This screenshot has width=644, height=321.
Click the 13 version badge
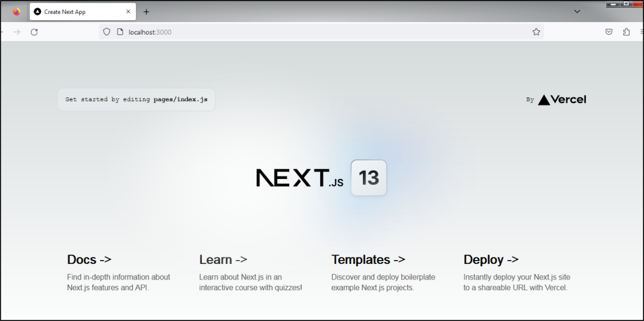tap(369, 178)
